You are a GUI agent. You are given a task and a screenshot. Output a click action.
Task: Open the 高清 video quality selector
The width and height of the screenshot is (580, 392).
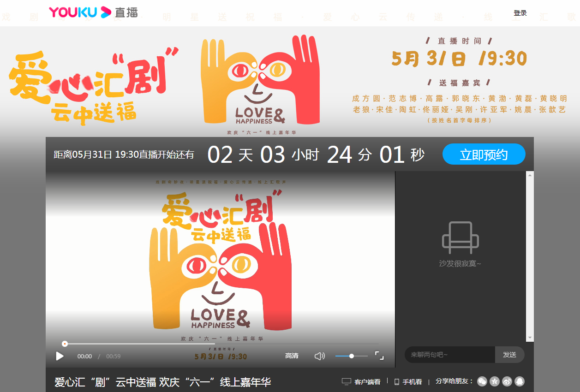click(x=292, y=356)
